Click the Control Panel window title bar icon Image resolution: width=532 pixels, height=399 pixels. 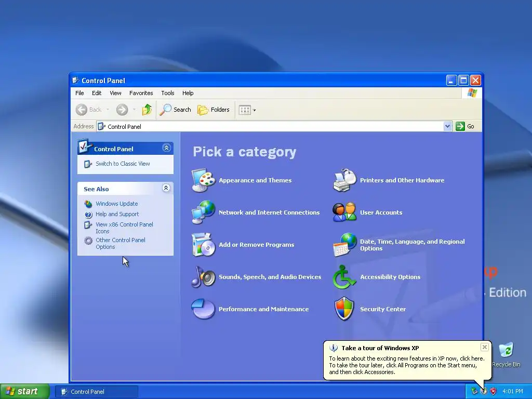(x=76, y=81)
